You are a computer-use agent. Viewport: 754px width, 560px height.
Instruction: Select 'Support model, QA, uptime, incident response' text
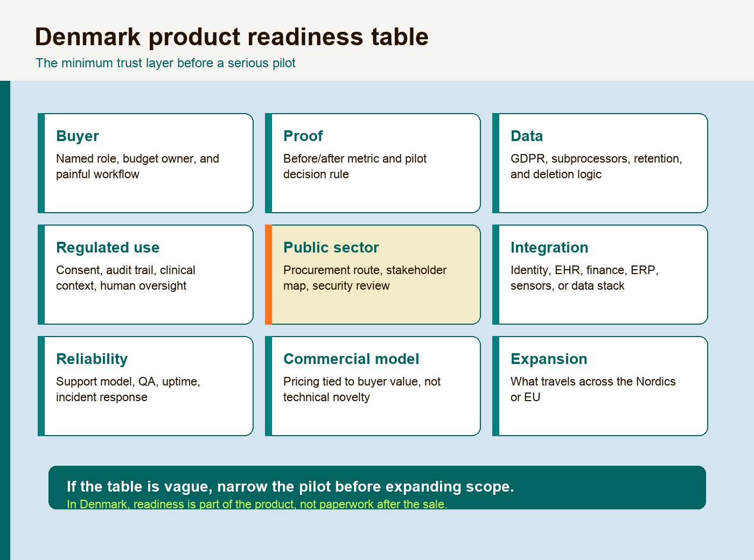128,389
